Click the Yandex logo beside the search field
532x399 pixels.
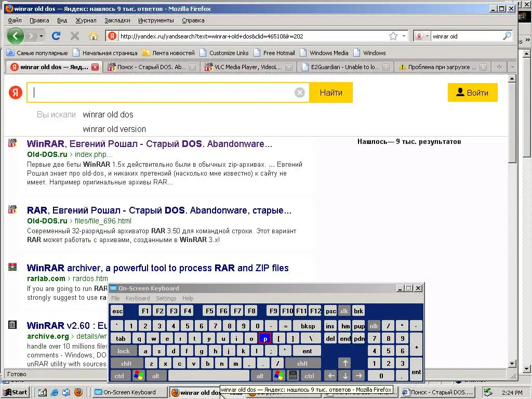[x=16, y=92]
